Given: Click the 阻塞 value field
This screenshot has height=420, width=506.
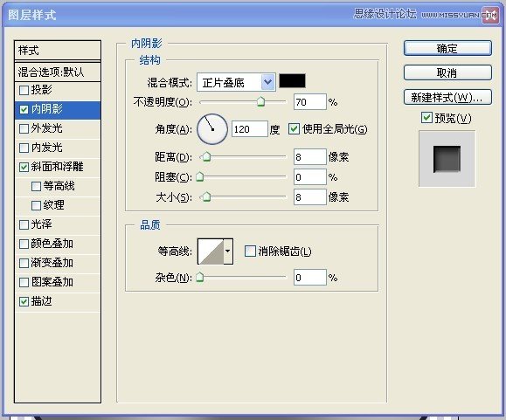Looking at the screenshot, I should [x=310, y=177].
